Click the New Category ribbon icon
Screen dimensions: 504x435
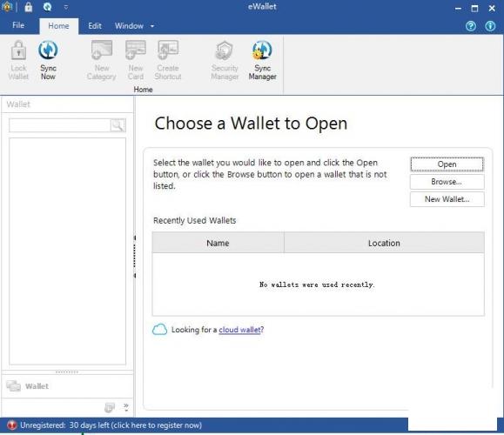(102, 60)
